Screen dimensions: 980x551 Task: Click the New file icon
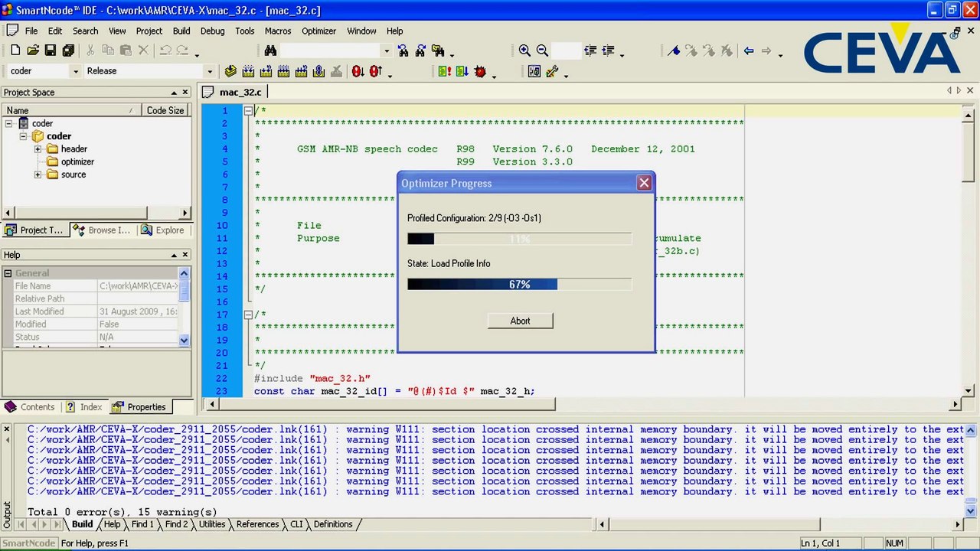tap(15, 51)
